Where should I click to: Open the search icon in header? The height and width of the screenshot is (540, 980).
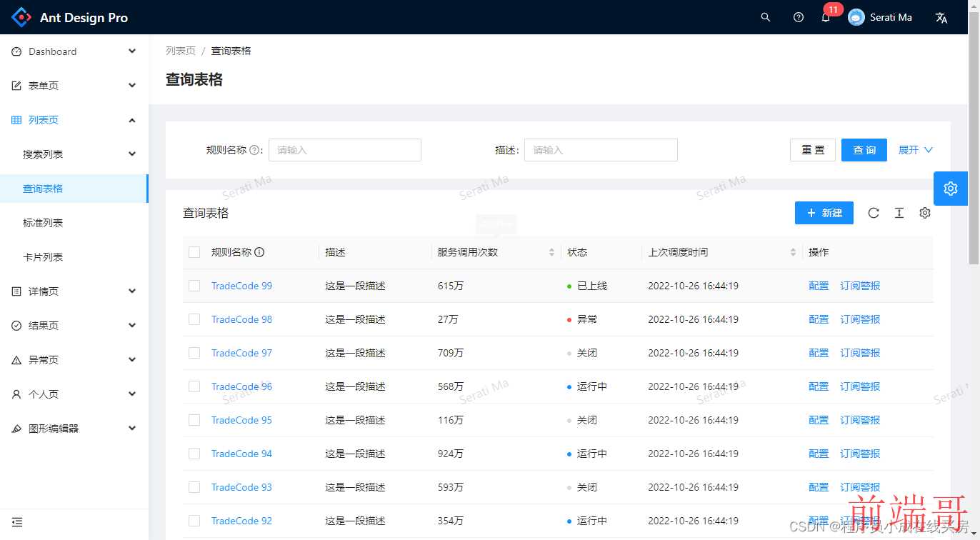point(766,17)
